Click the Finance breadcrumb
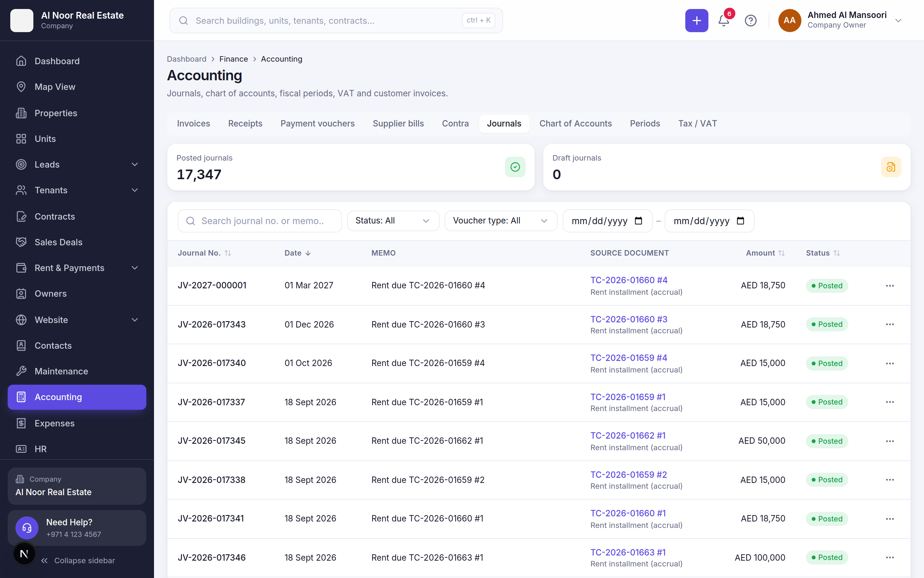The image size is (924, 578). pos(233,59)
